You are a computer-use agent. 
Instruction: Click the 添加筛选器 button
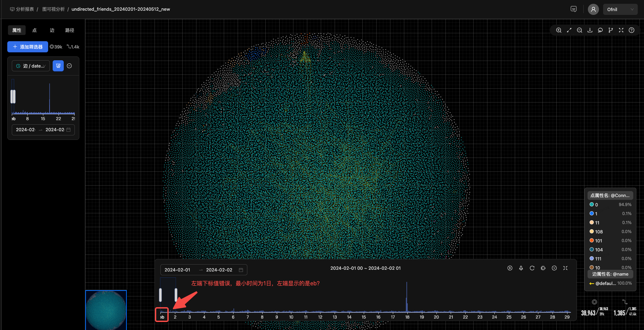[28, 47]
